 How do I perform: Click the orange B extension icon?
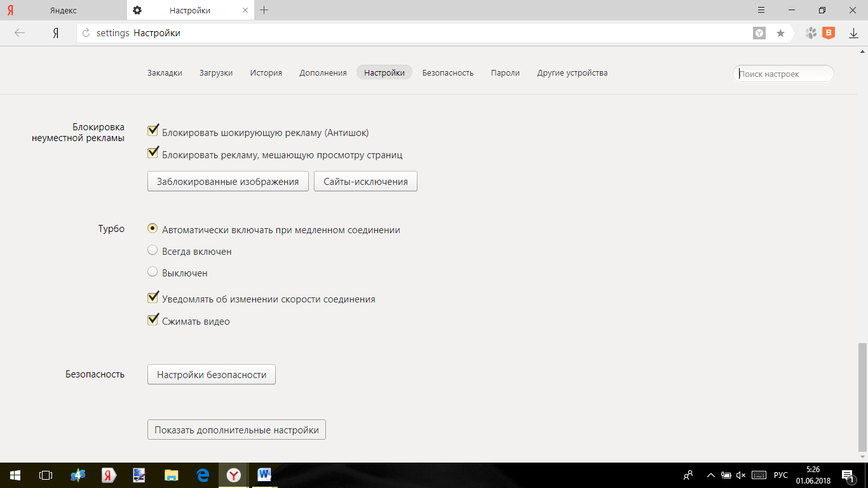click(828, 33)
